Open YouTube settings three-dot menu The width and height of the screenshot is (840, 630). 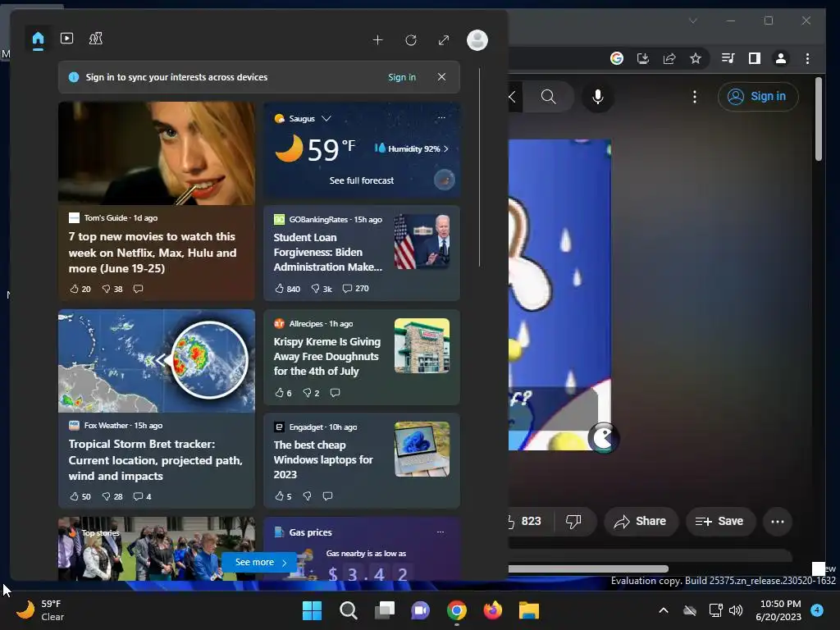click(x=695, y=97)
